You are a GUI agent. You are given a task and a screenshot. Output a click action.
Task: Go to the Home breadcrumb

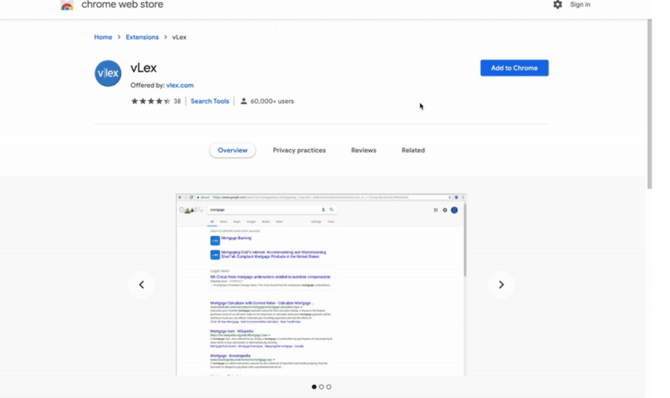tap(103, 37)
